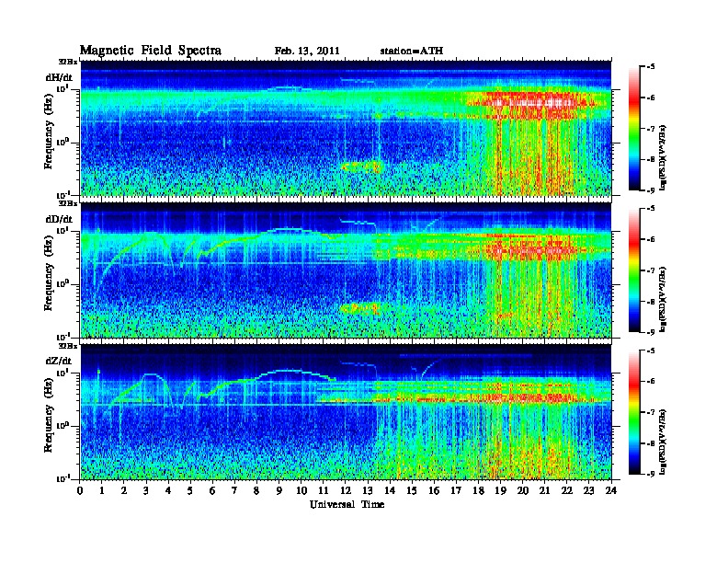
Task: Click the dH/dt spectrogram plot area
Action: tap(346, 128)
